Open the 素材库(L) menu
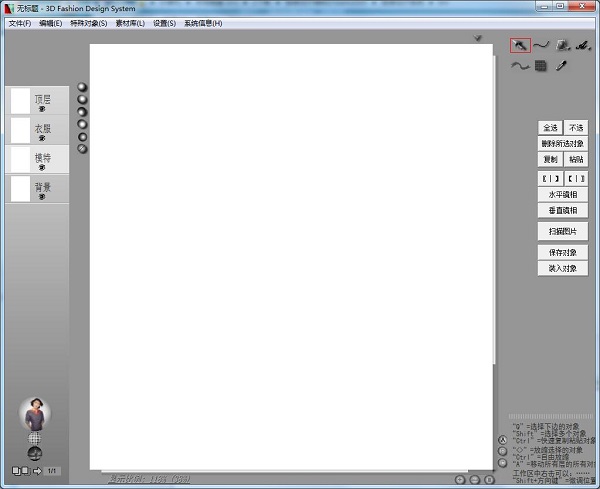The height and width of the screenshot is (489, 600). 130,23
